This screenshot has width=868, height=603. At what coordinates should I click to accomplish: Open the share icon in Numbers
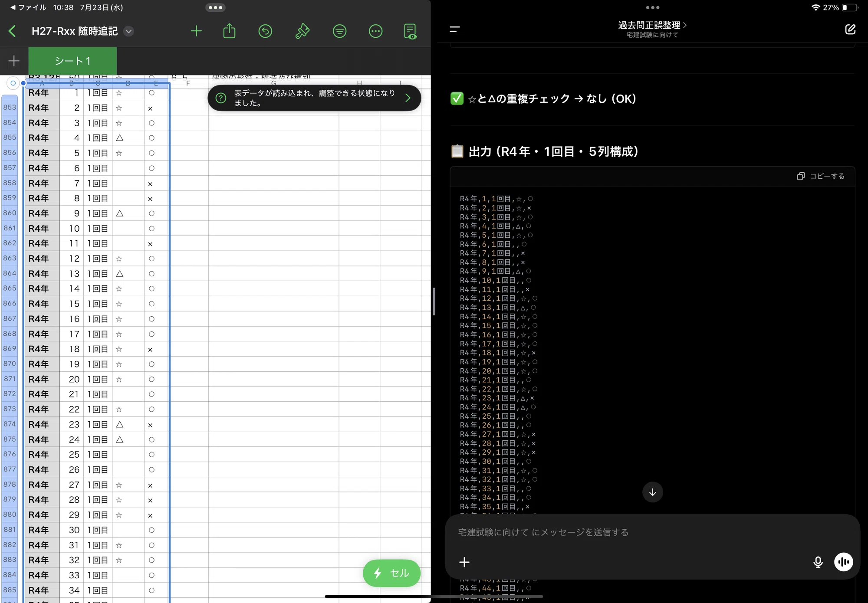click(x=229, y=31)
